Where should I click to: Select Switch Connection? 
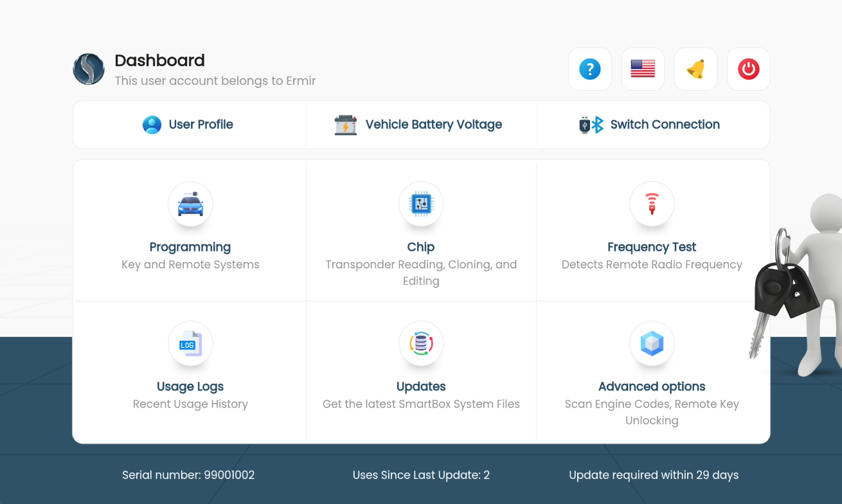[665, 125]
